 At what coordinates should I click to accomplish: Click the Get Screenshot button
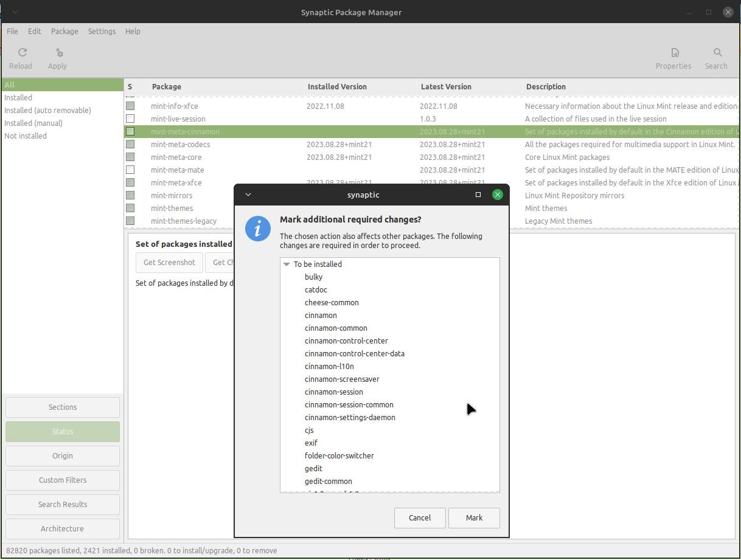point(169,263)
